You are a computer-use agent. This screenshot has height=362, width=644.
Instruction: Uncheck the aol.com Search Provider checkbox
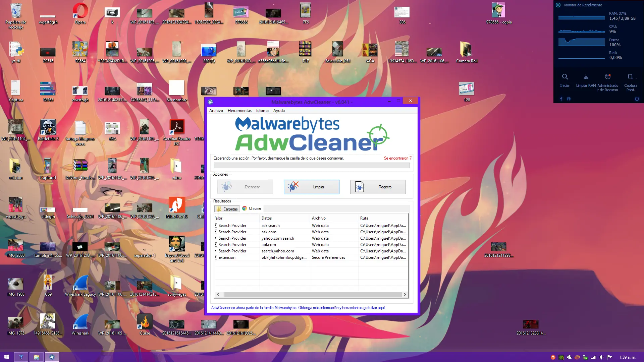tap(216, 245)
